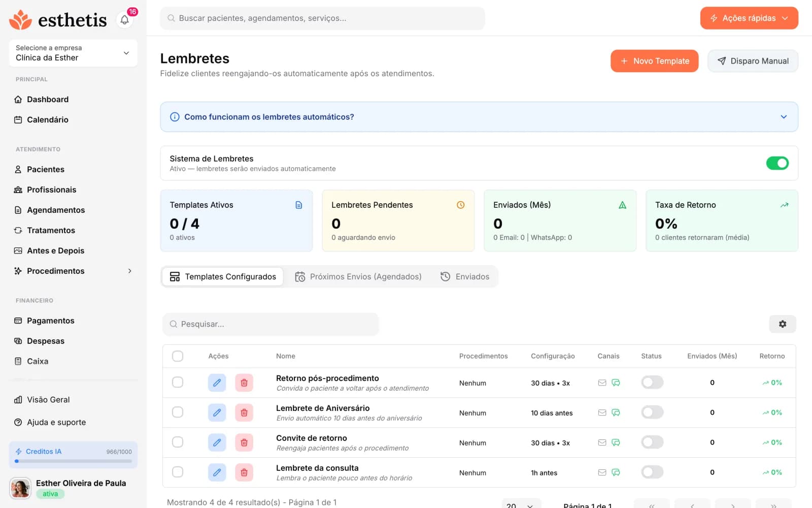Open the notifications bell
Image resolution: width=812 pixels, height=508 pixels.
(x=124, y=20)
